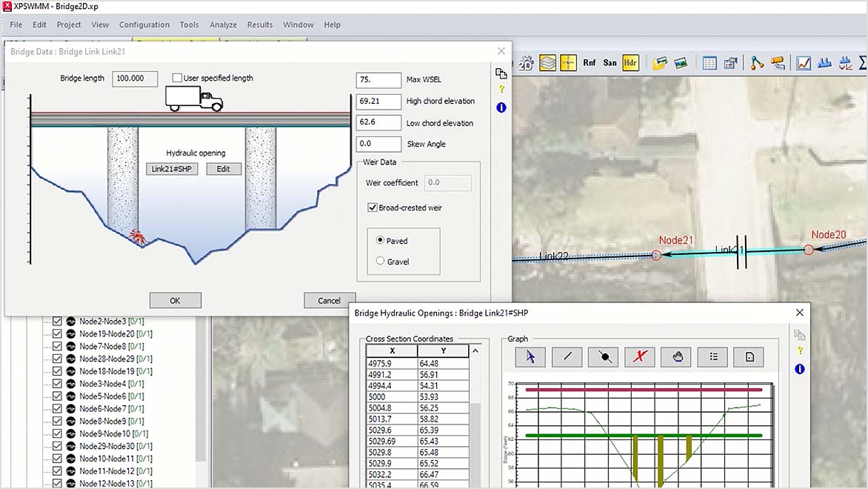
Task: Select the pan hand tool in Graph panel
Action: 676,356
